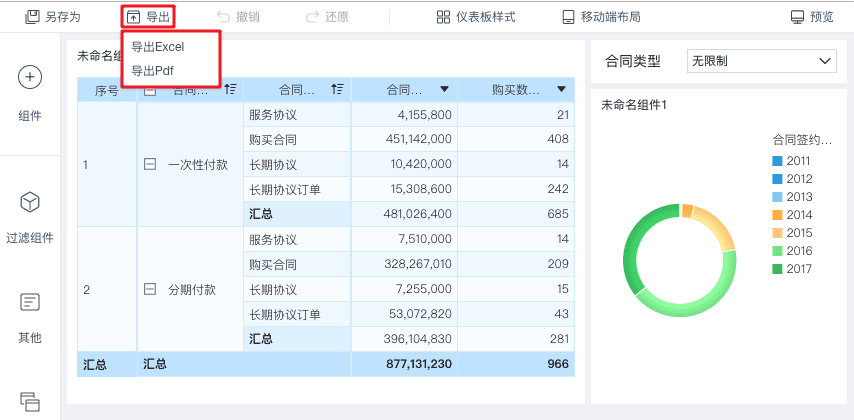
Task: Select 导出Excel from the export menu
Action: tap(158, 47)
